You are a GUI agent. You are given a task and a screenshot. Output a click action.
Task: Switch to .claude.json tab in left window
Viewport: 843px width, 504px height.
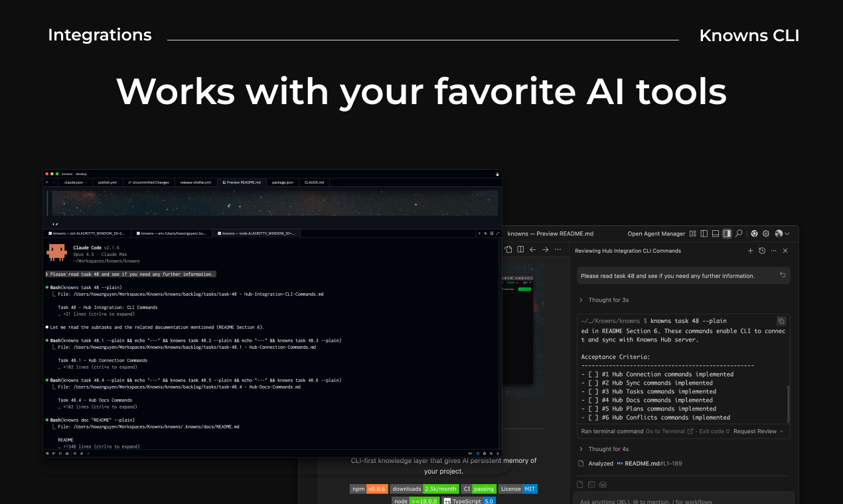point(74,182)
